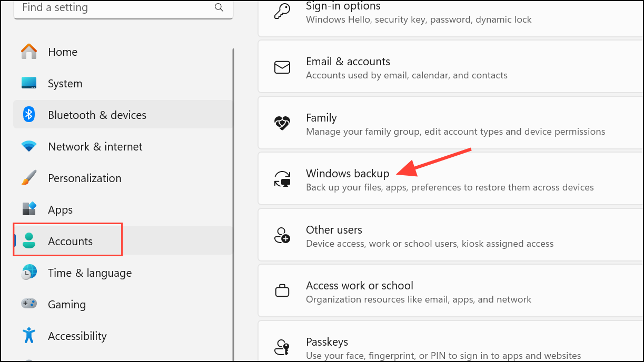Select the Bluetooth & devices icon
Screen dimensions: 644x362
click(x=28, y=115)
